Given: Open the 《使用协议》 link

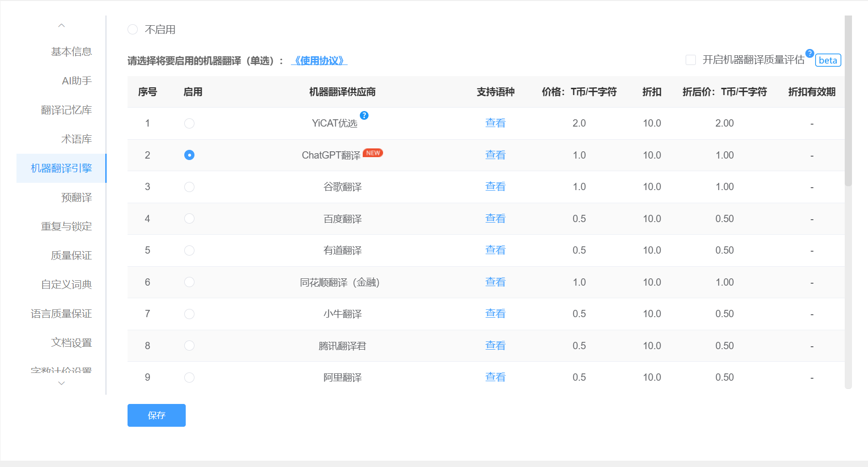Looking at the screenshot, I should click(x=319, y=61).
